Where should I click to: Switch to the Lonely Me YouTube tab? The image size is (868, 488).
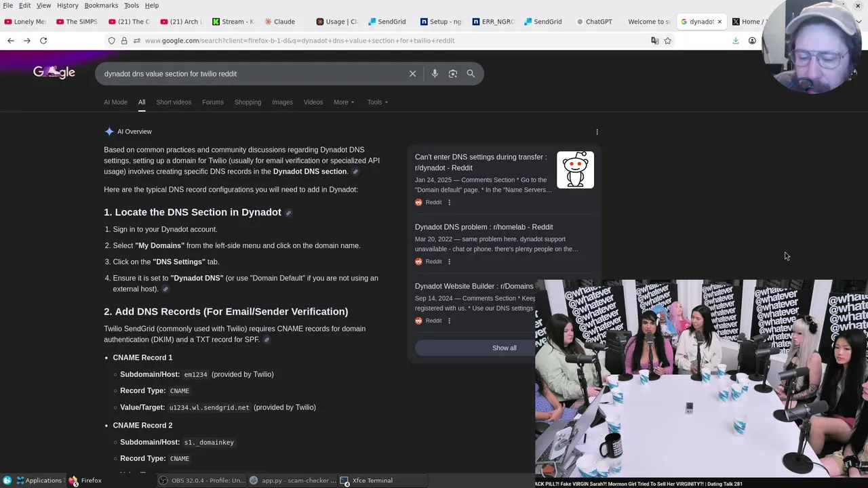pyautogui.click(x=26, y=22)
